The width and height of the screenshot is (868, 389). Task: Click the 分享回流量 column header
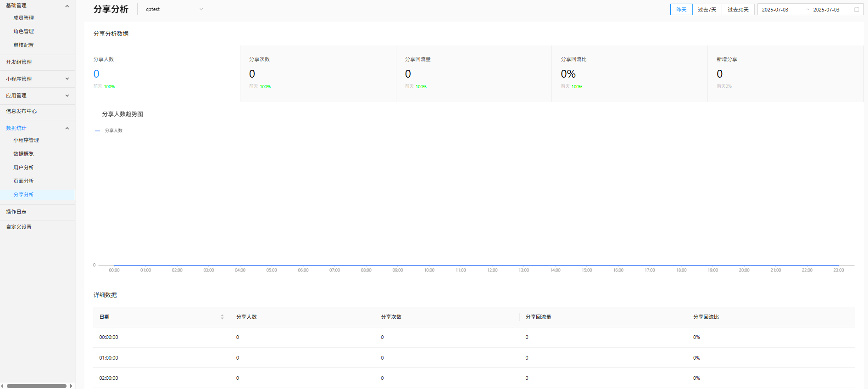(x=539, y=317)
